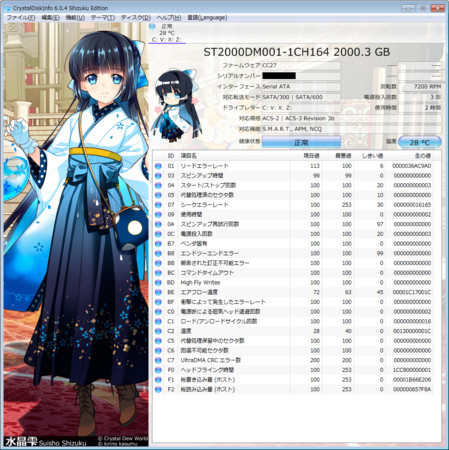Screen dimensions: 449x450
Task: Click the インターフェース Serial ATA field
Action: point(301,87)
